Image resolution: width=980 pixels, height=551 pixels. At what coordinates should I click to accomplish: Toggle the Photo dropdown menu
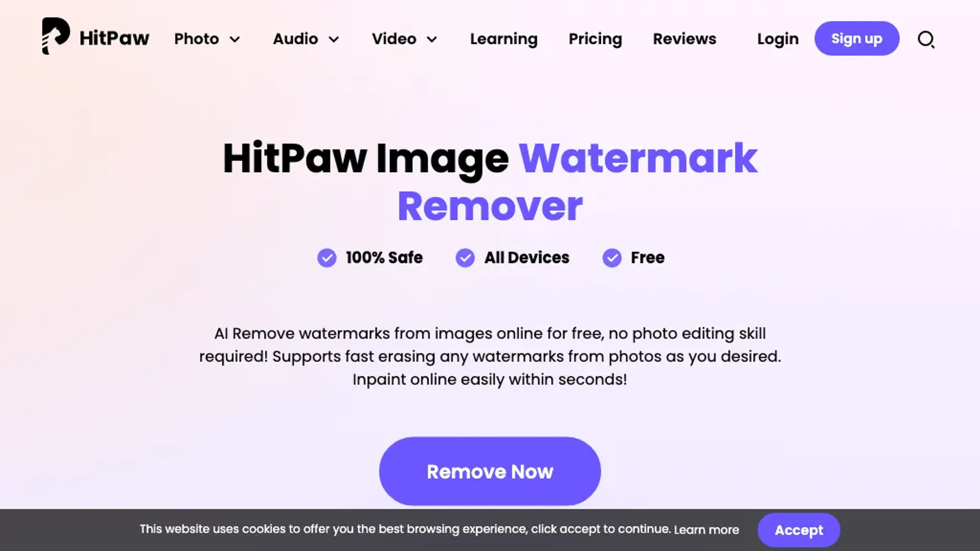(x=207, y=38)
